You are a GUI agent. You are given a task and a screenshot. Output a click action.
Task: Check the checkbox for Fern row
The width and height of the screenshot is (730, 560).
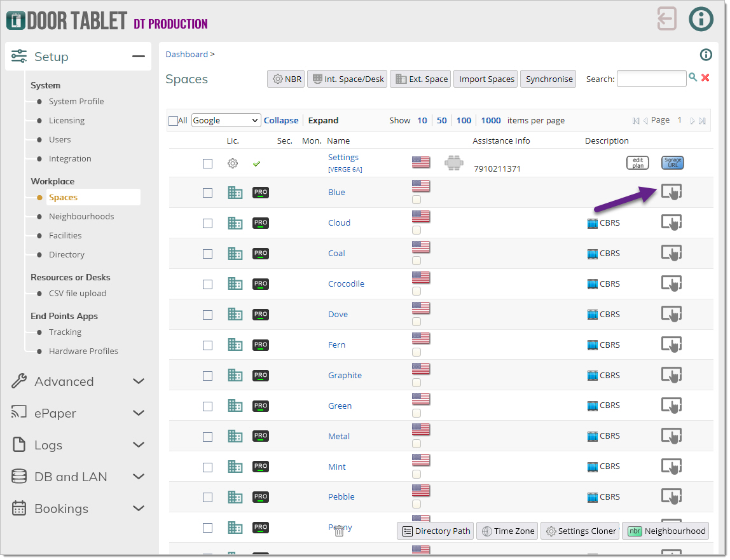(207, 345)
